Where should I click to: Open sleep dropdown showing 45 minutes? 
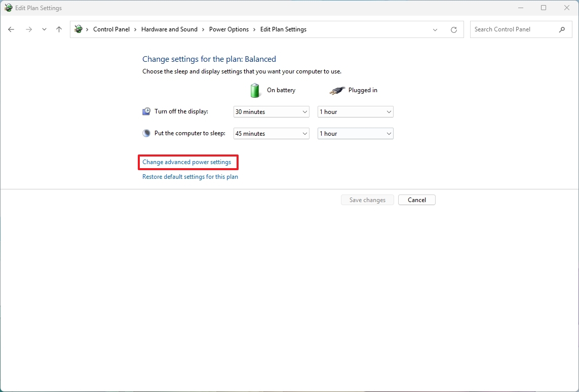coord(272,134)
